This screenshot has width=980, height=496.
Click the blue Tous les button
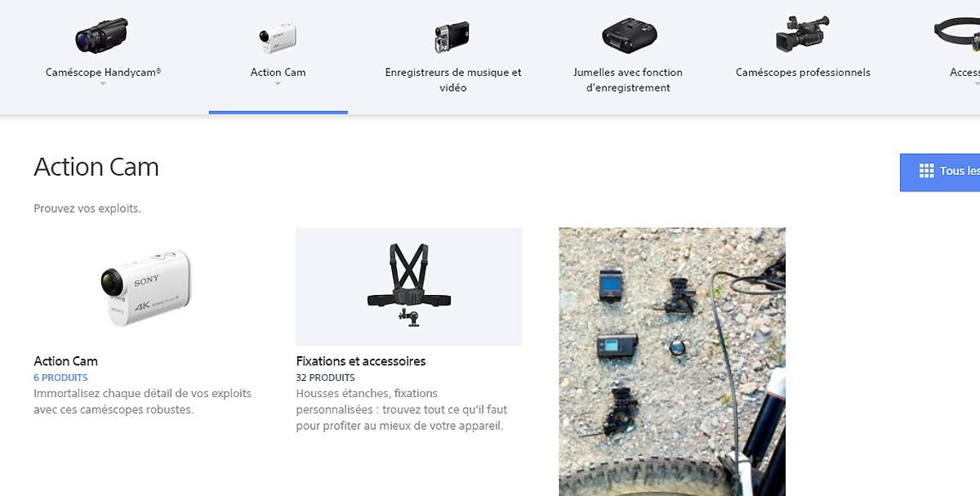tap(940, 172)
